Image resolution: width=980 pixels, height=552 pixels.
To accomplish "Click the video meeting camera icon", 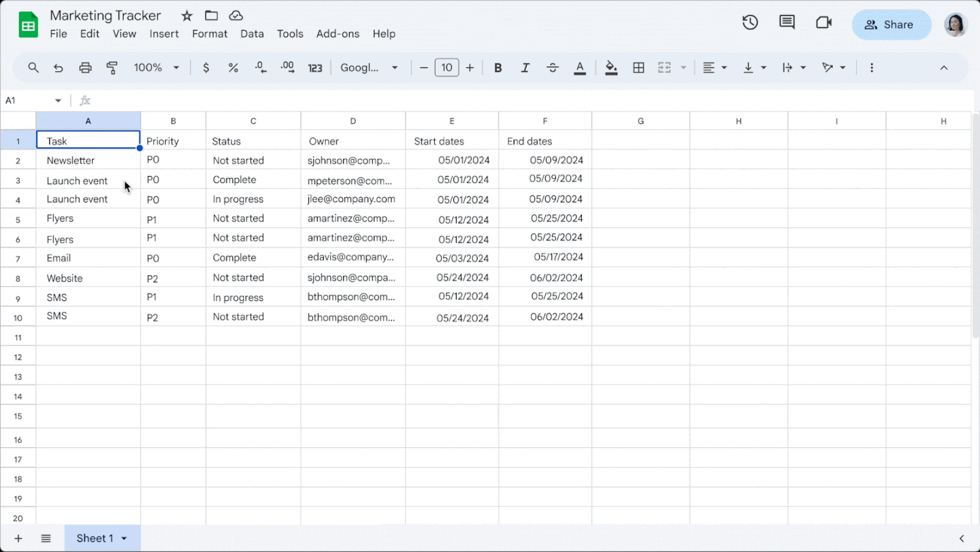I will [x=823, y=22].
